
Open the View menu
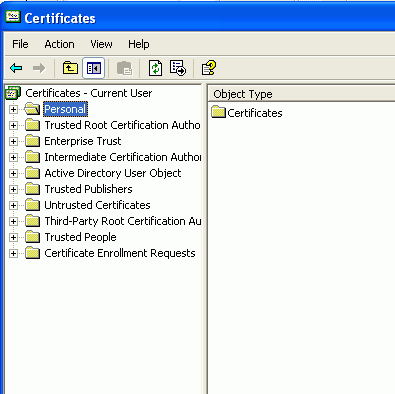coord(101,44)
